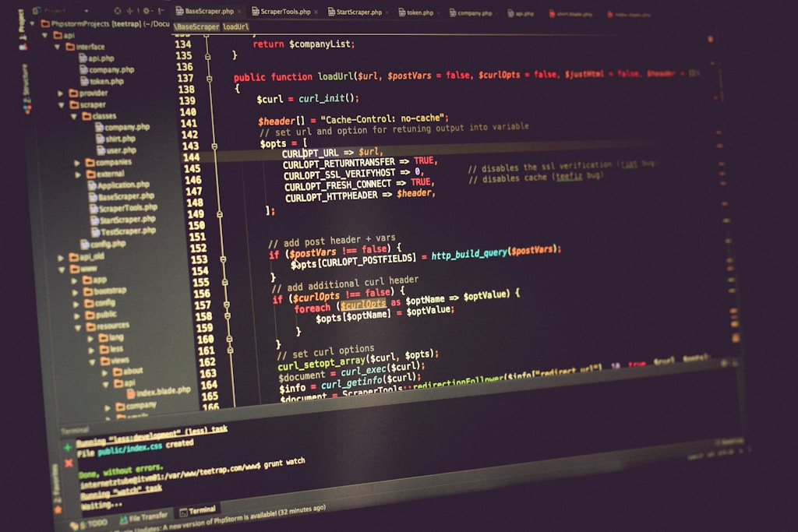Screen dimensions: 798x532
Task: Open token.php file in project tree
Action: click(x=105, y=81)
